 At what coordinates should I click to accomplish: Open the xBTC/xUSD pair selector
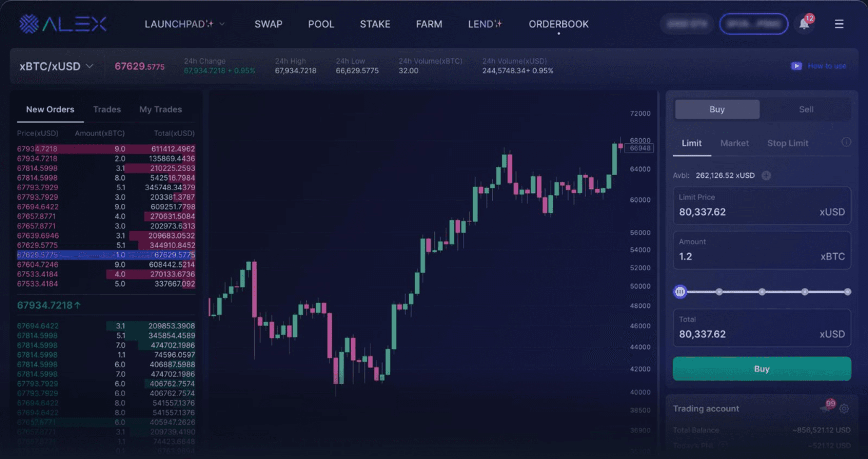tap(56, 66)
